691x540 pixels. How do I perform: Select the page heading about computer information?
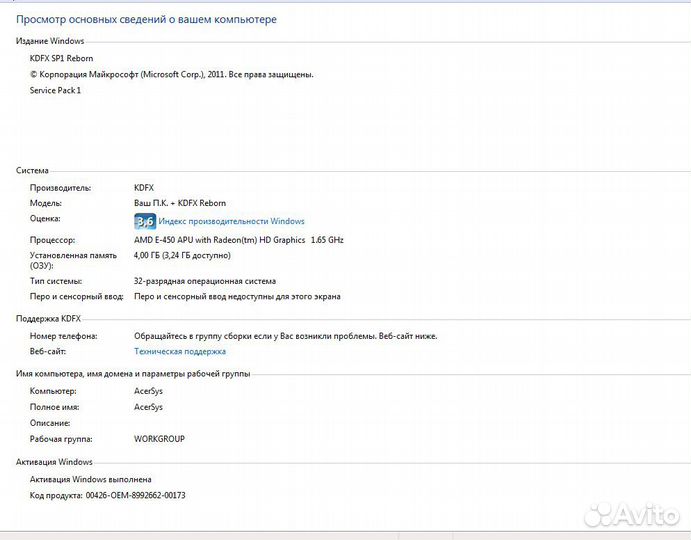pyautogui.click(x=146, y=19)
